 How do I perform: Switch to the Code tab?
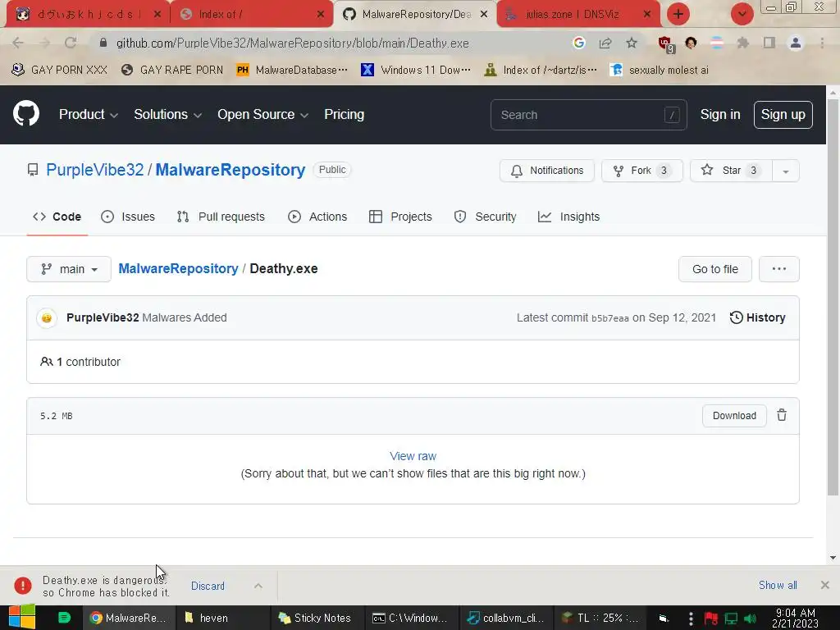tap(57, 217)
